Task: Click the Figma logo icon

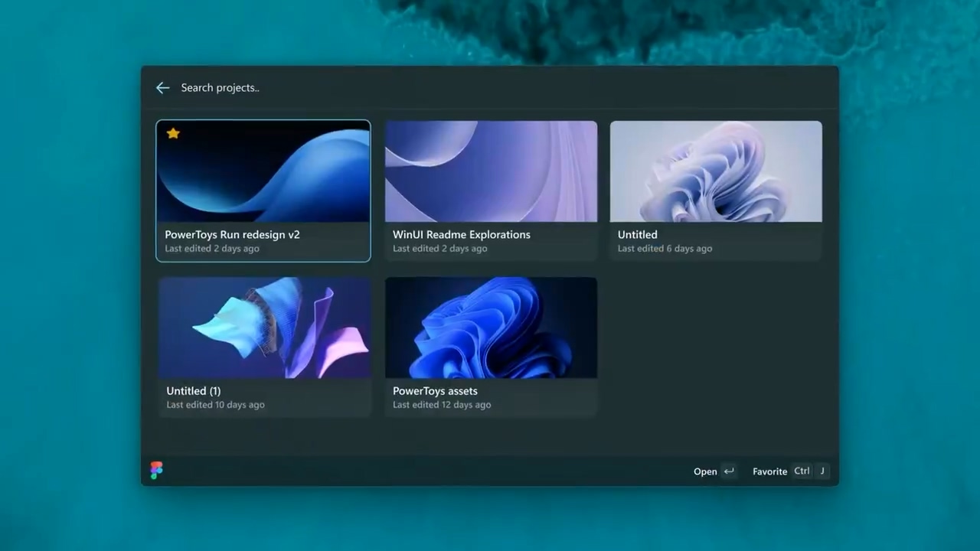Action: pos(157,471)
